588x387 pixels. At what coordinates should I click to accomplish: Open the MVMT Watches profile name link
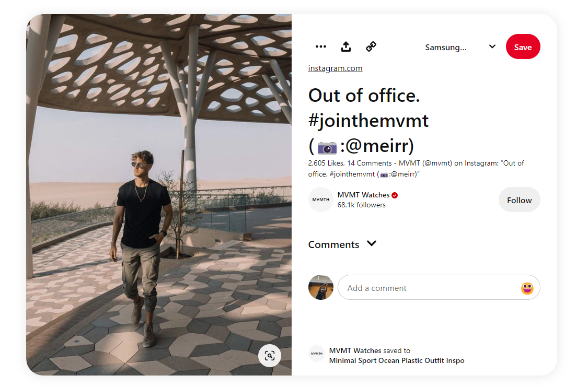(x=363, y=195)
